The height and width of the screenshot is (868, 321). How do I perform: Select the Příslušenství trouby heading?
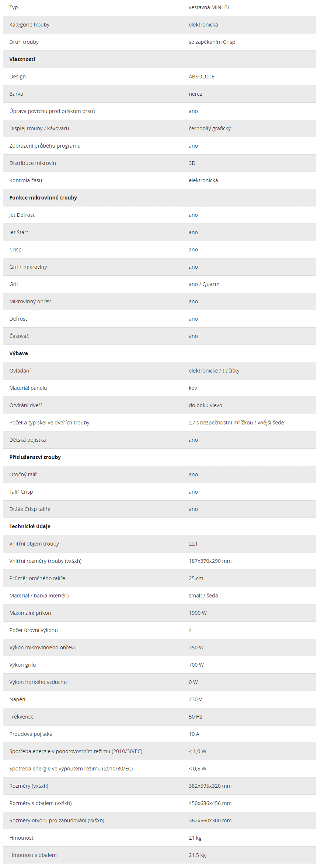[x=35, y=457]
